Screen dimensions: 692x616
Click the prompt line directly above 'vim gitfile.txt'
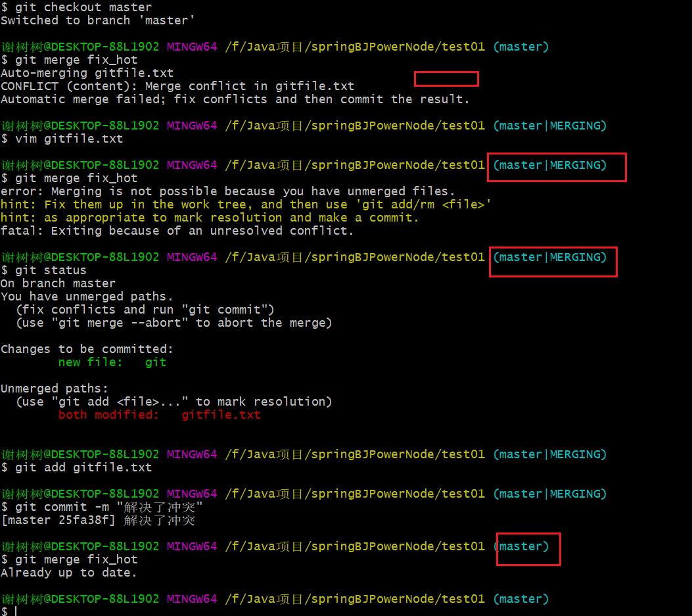tap(304, 126)
